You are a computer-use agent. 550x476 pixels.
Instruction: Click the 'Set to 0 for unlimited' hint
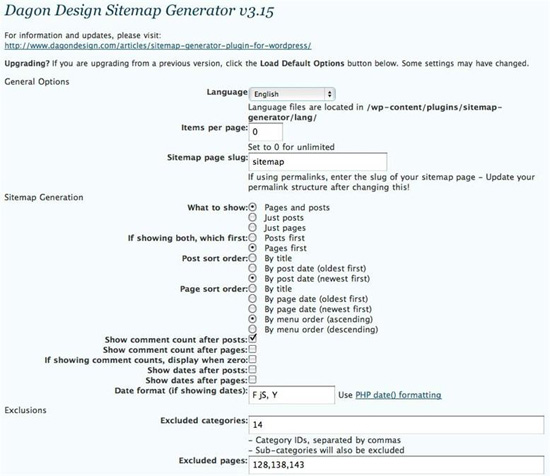pos(291,147)
